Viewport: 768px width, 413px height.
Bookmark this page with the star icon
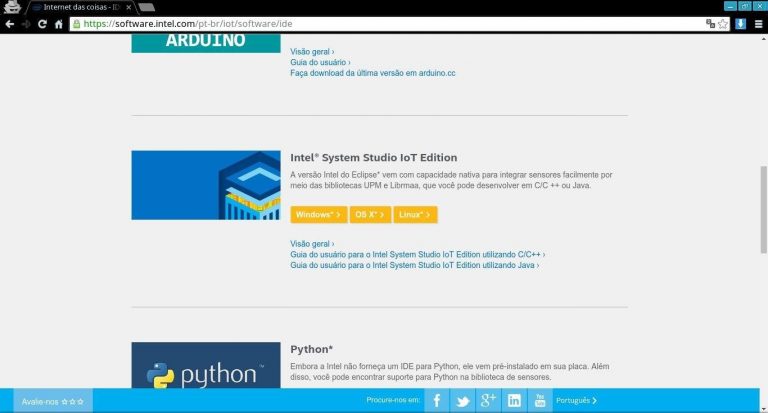[723, 23]
